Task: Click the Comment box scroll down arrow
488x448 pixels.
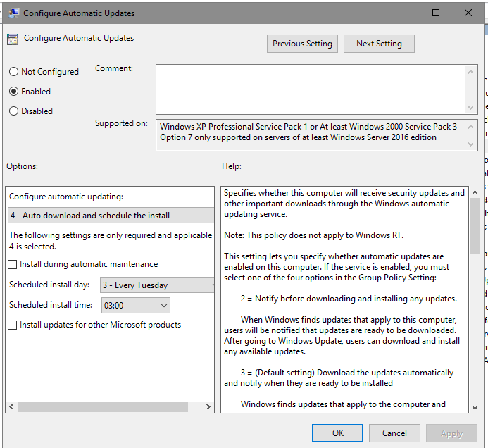Action: (470, 107)
